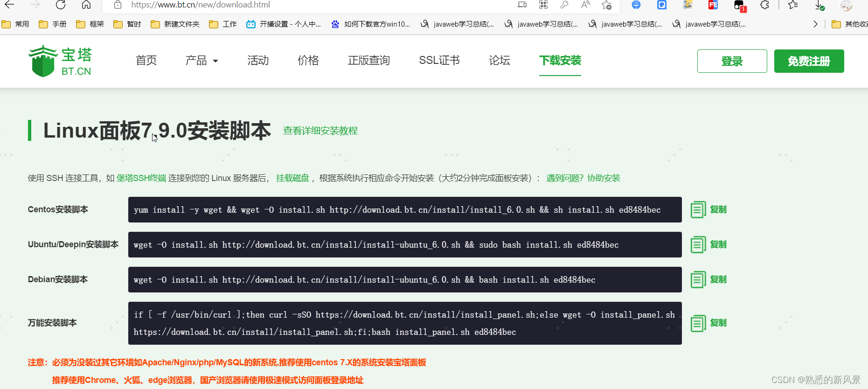Open the 常用 bookmark folder

click(15, 24)
